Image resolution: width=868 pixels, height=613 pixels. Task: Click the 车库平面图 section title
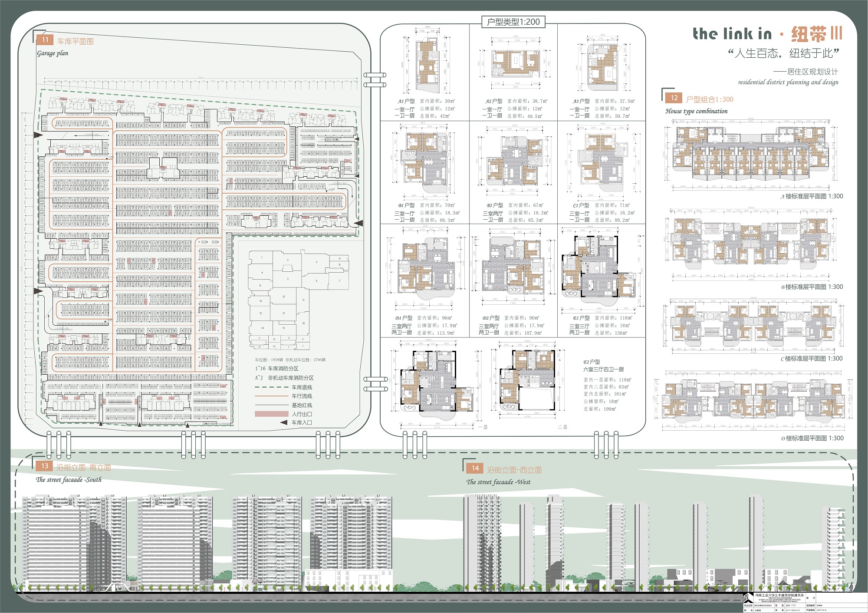tap(76, 41)
